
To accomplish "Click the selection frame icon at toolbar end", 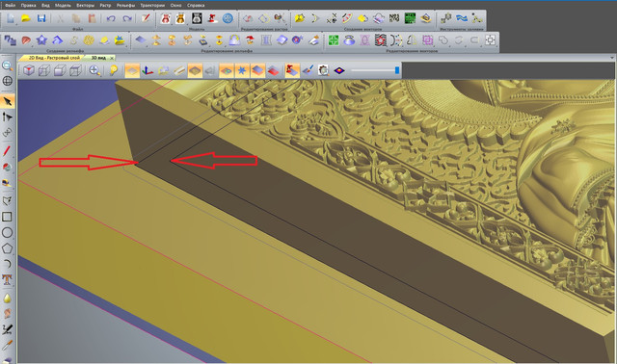I will [x=491, y=40].
